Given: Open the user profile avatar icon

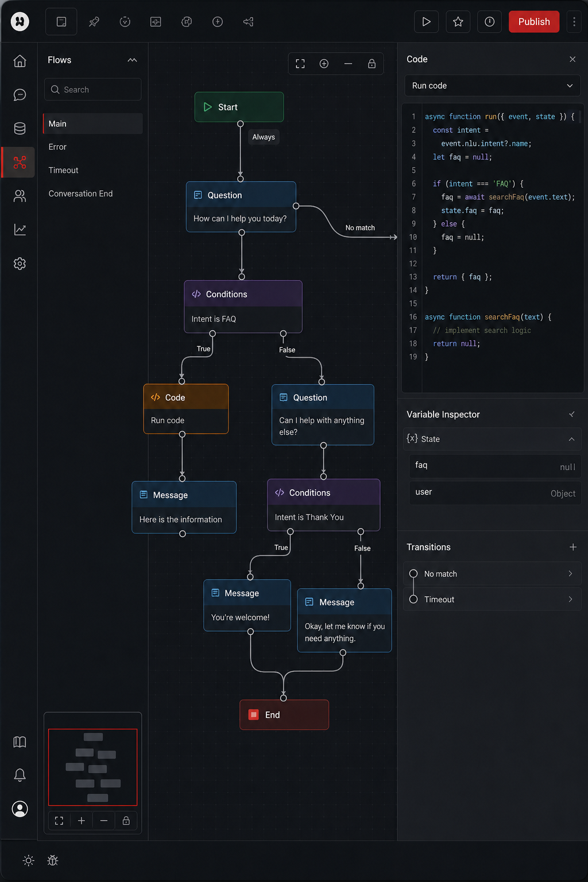Looking at the screenshot, I should click(20, 809).
